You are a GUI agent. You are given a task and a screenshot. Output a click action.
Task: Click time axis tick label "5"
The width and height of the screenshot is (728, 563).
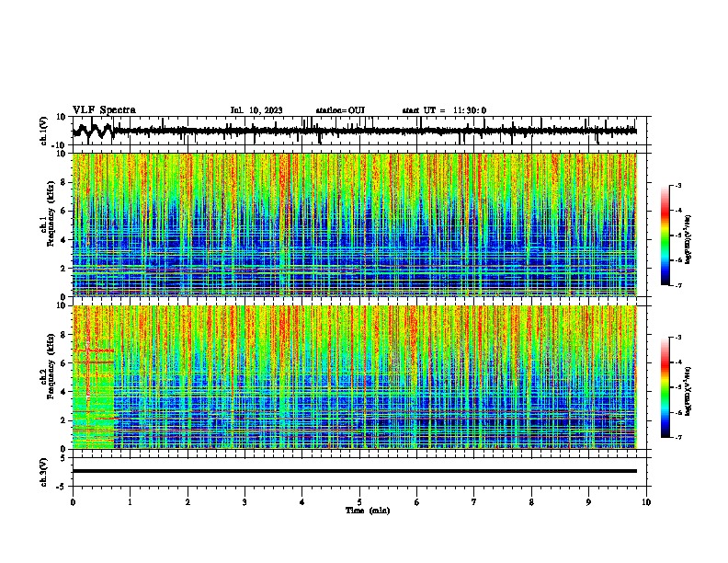tap(359, 502)
